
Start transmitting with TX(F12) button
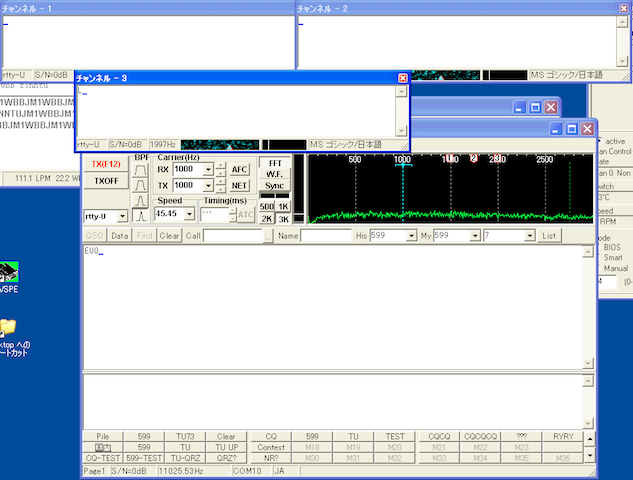tap(106, 164)
